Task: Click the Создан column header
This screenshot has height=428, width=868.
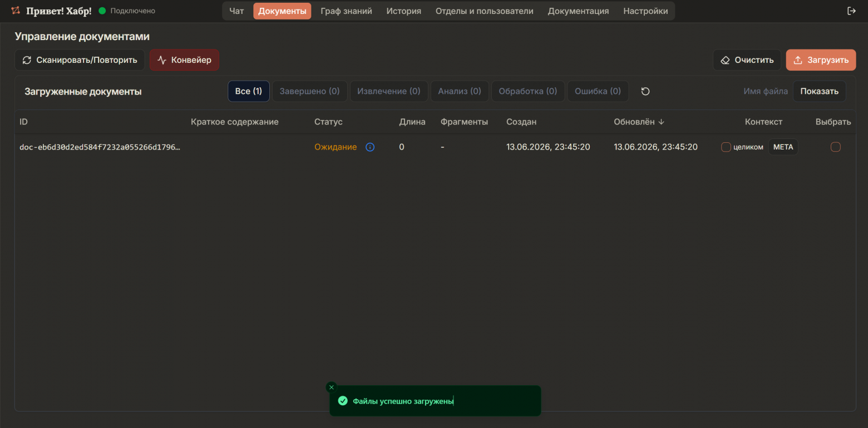Action: point(521,122)
